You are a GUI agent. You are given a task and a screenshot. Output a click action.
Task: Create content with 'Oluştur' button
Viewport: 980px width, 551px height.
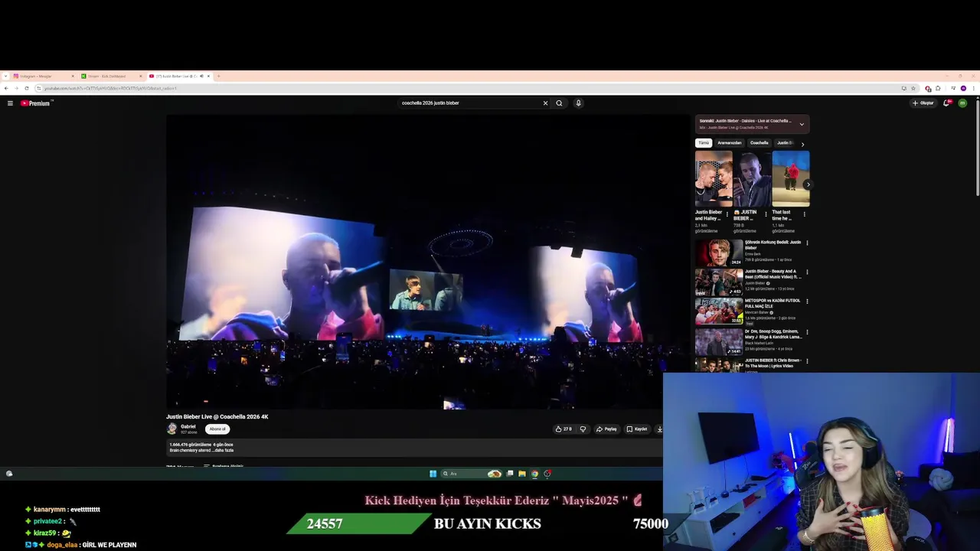click(923, 103)
